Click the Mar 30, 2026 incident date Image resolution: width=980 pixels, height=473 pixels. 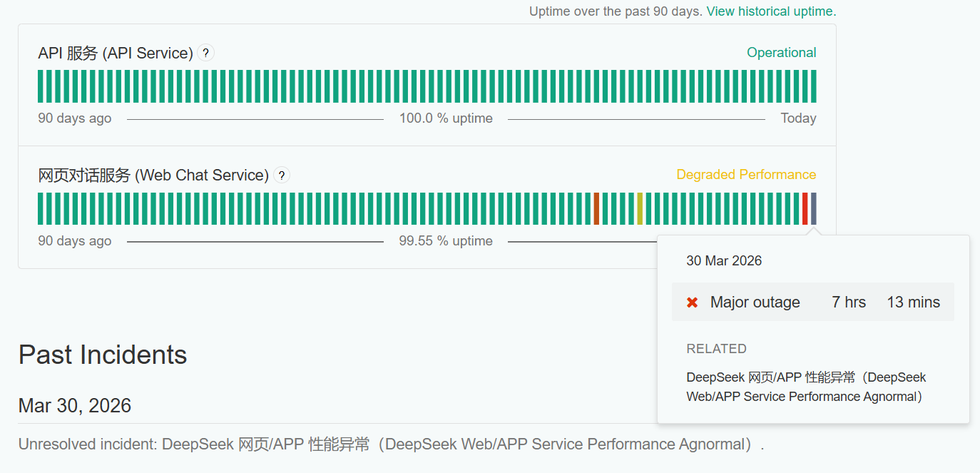tap(75, 406)
